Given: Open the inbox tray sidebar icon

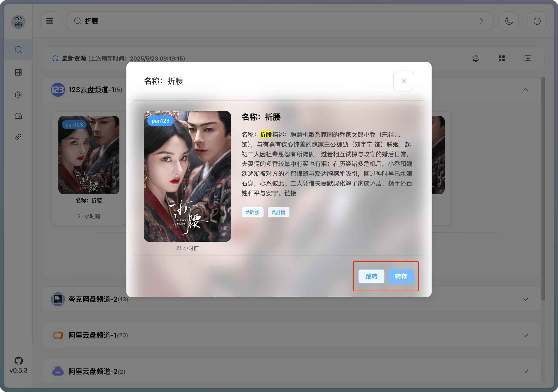Looking at the screenshot, I should [x=18, y=116].
